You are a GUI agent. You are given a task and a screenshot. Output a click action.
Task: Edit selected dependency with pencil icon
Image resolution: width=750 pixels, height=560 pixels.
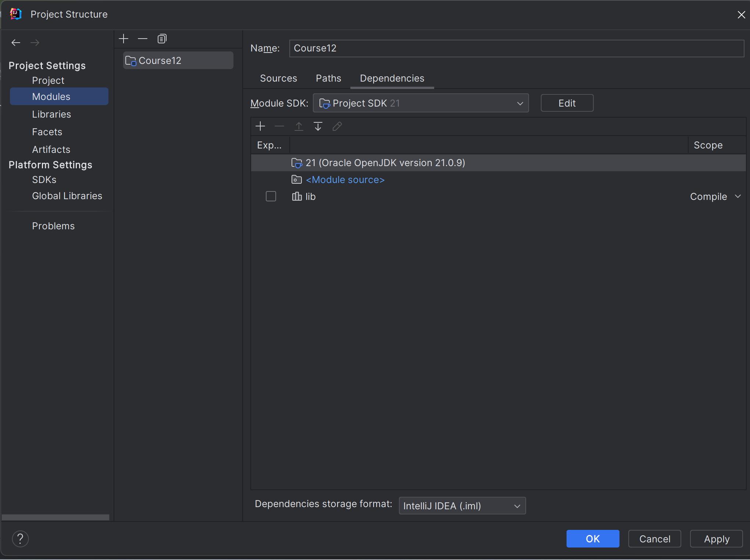click(337, 126)
